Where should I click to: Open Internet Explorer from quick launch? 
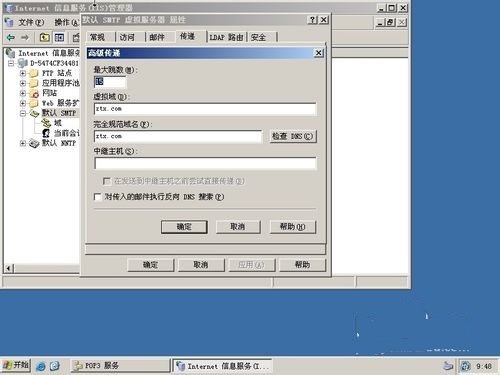coord(41,366)
